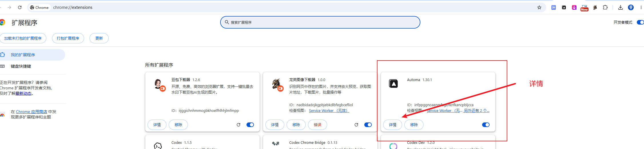Viewport: 644px width, 149px height.
Task: Click the Codex 1.1.5 title text
Action: (x=182, y=142)
